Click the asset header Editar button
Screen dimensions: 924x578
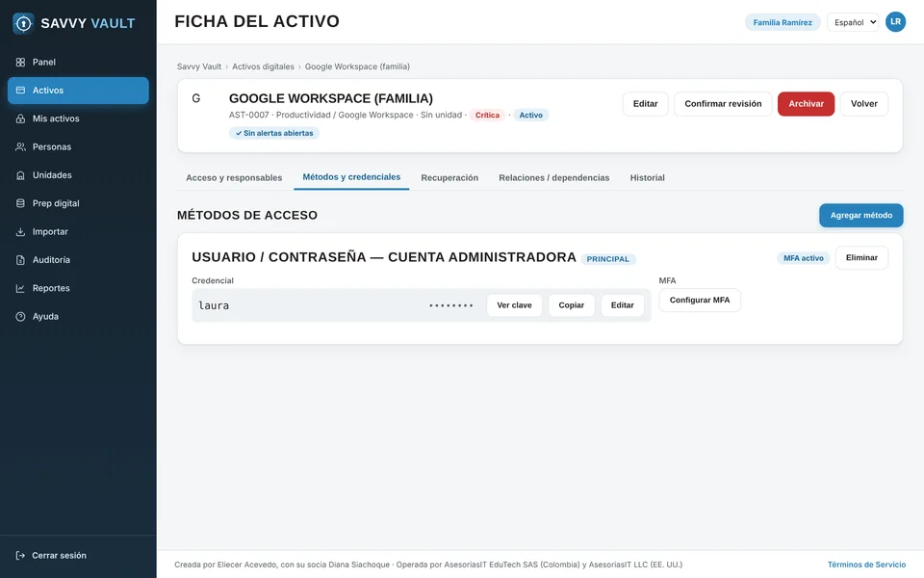click(645, 104)
